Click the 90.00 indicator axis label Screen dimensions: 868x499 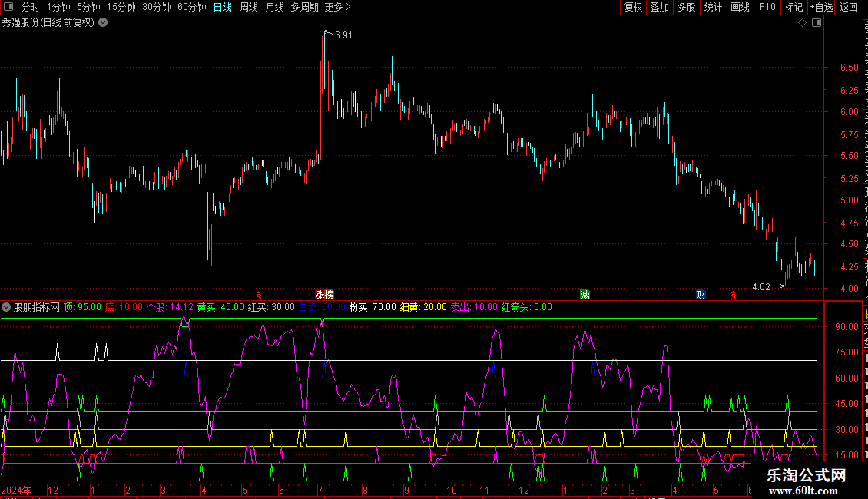[847, 327]
